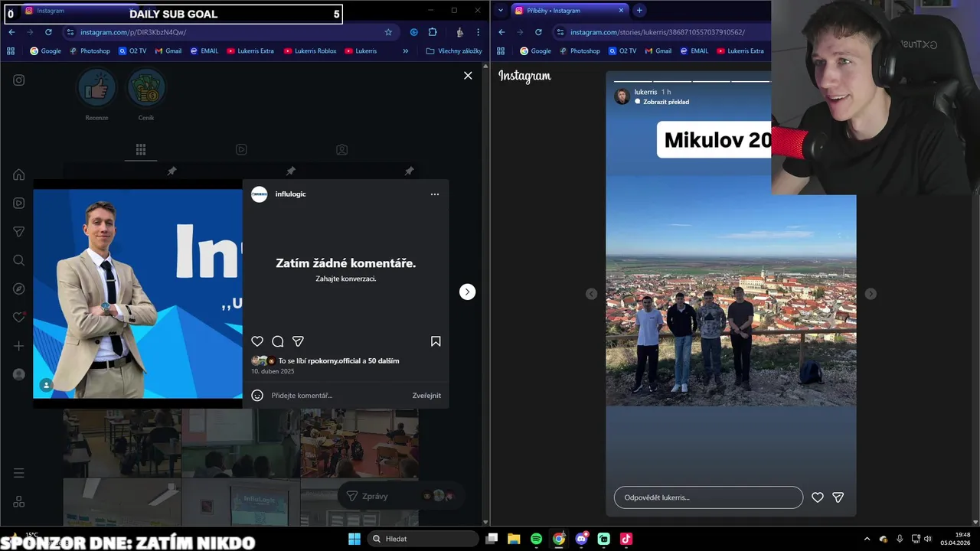Open Search icon in Instagram sidebar
This screenshot has height=551, width=980.
[x=19, y=260]
